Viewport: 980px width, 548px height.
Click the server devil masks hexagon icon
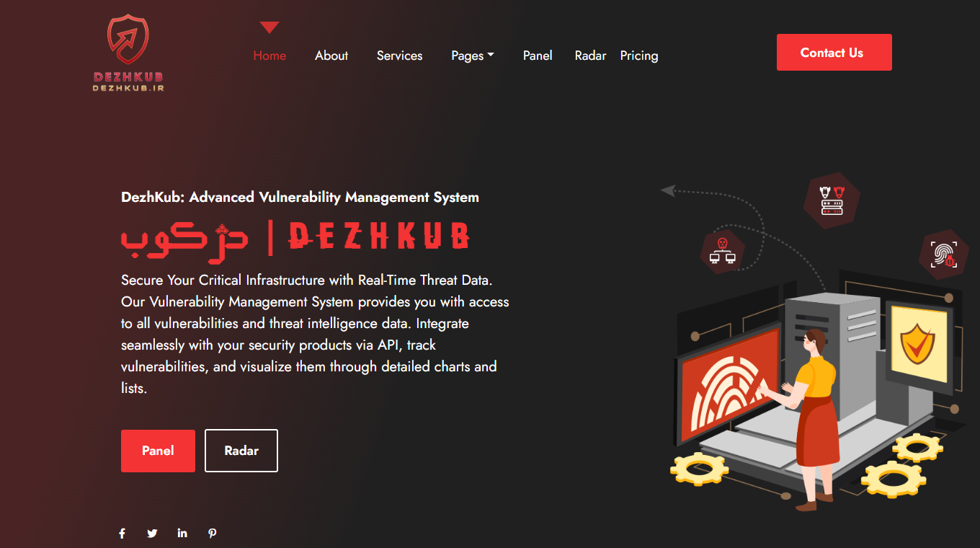coord(832,200)
